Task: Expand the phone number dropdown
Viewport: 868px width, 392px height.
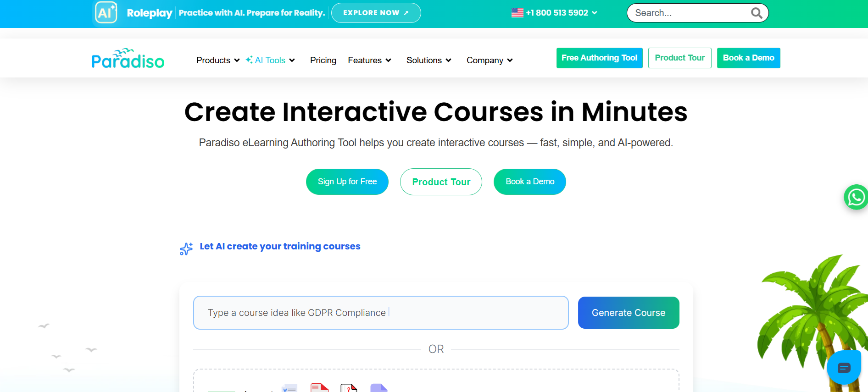Action: coord(595,13)
